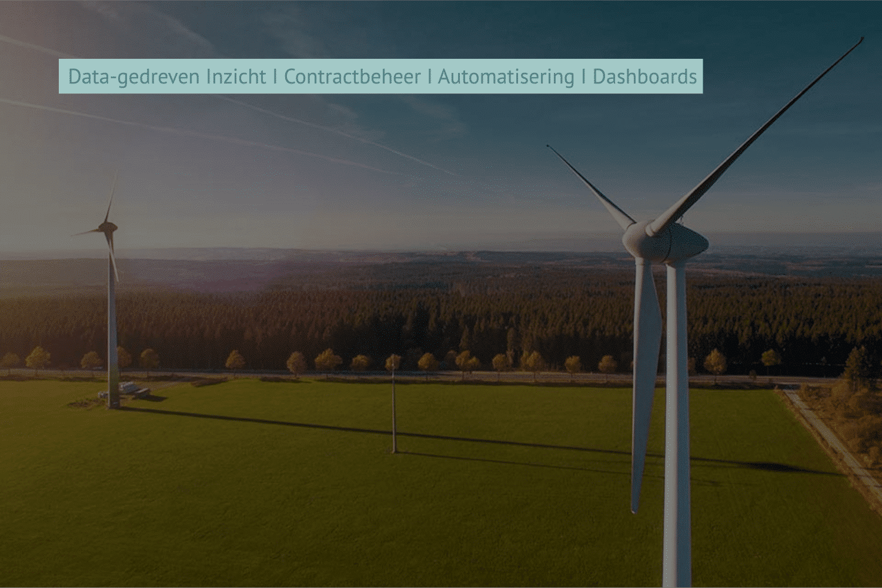The width and height of the screenshot is (882, 588).
Task: Click "Dashboards" in the banner
Action: point(644,76)
